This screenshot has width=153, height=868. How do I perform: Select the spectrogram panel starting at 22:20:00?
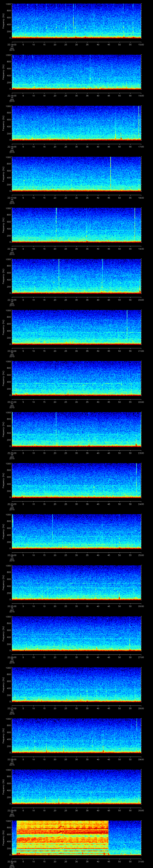(76, 327)
